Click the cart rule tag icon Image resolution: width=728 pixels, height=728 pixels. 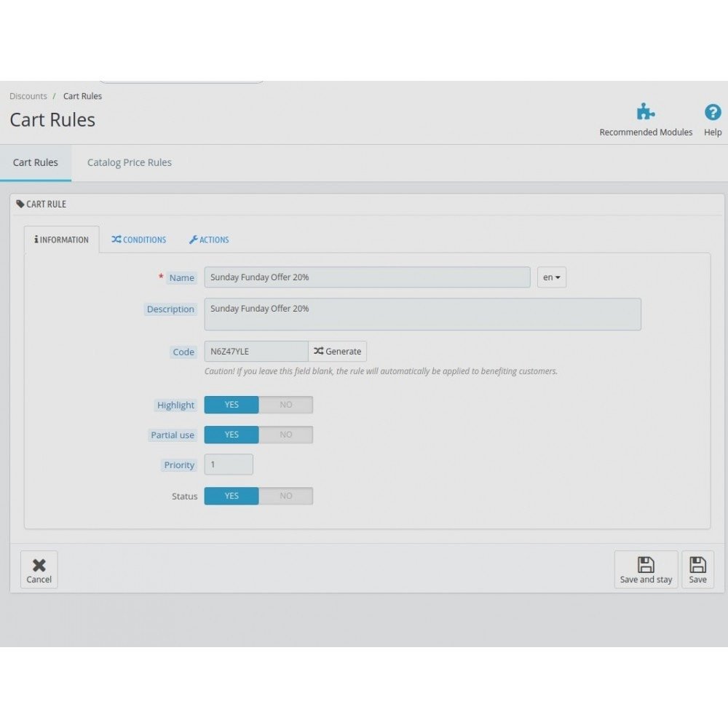coord(20,204)
